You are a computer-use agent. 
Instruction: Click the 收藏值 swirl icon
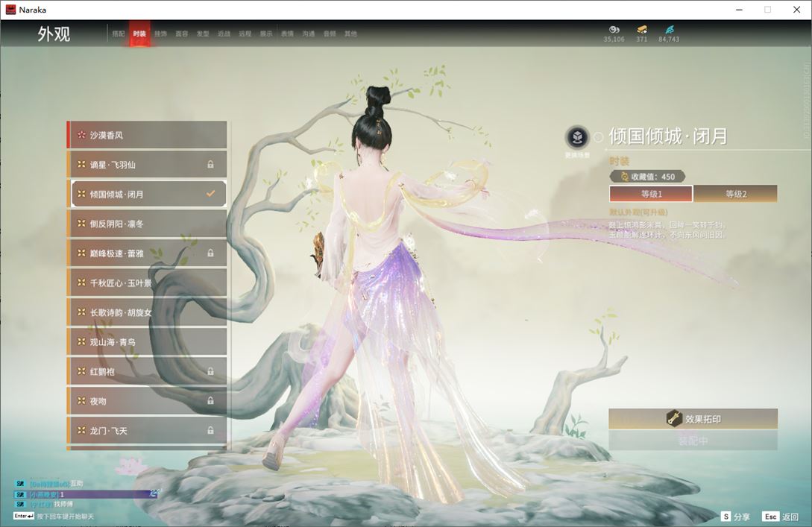coord(624,177)
